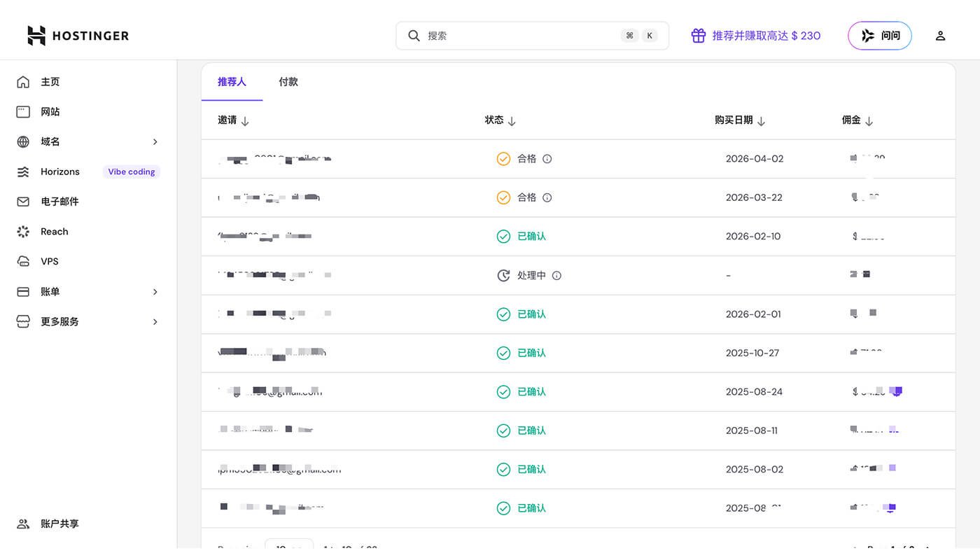Open VPS from the sidebar icon

(23, 261)
